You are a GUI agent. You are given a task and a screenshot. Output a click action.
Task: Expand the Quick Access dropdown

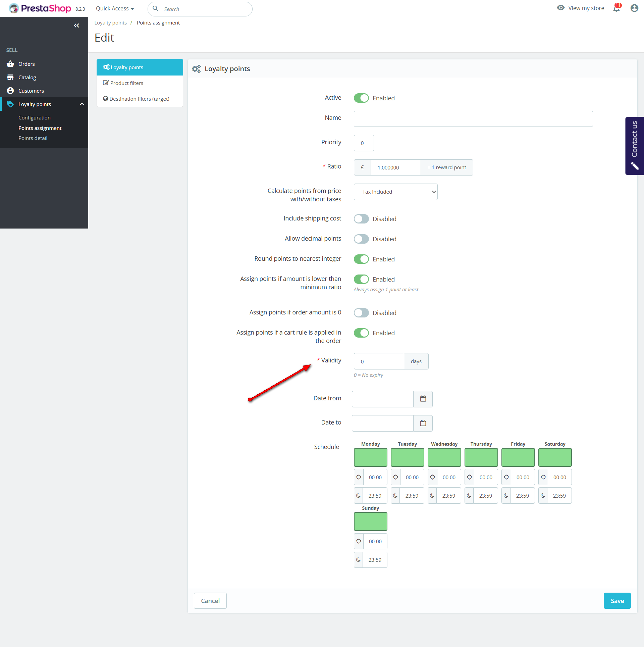pyautogui.click(x=115, y=9)
